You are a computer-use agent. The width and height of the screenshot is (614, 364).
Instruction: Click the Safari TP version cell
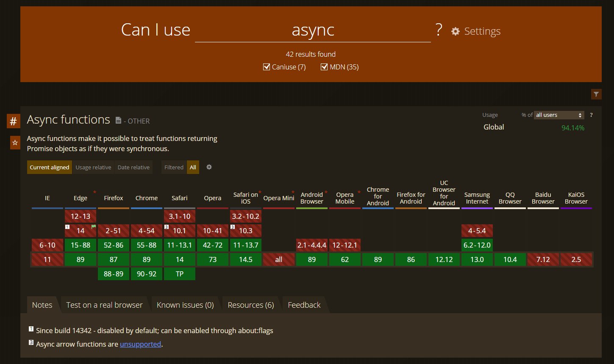pos(180,274)
